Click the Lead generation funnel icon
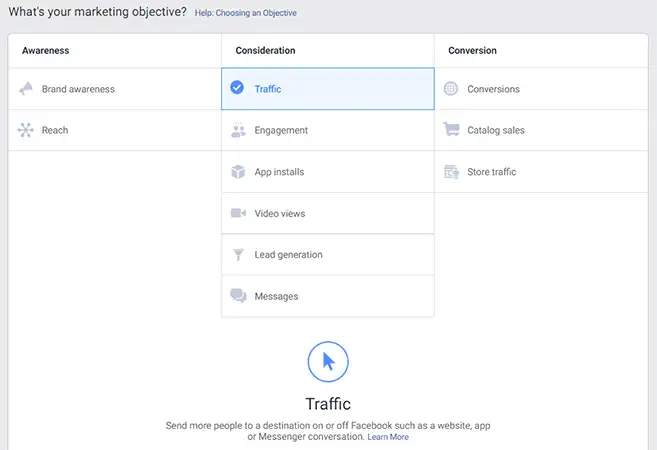 click(238, 255)
